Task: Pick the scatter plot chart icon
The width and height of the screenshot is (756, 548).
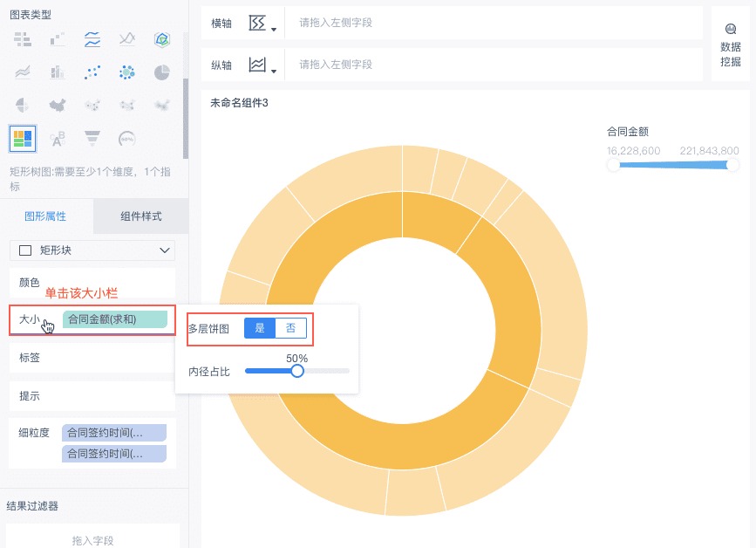Action: point(92,72)
